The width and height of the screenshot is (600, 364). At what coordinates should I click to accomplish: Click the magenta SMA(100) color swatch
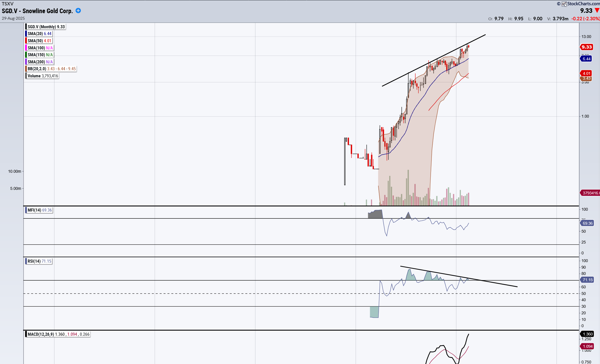26,48
